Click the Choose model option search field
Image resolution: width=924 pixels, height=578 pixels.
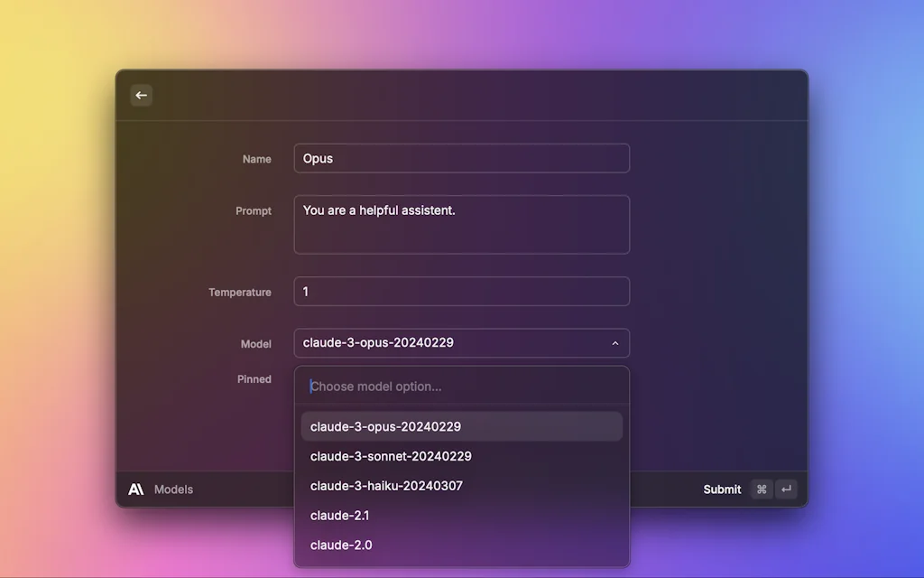tap(461, 386)
